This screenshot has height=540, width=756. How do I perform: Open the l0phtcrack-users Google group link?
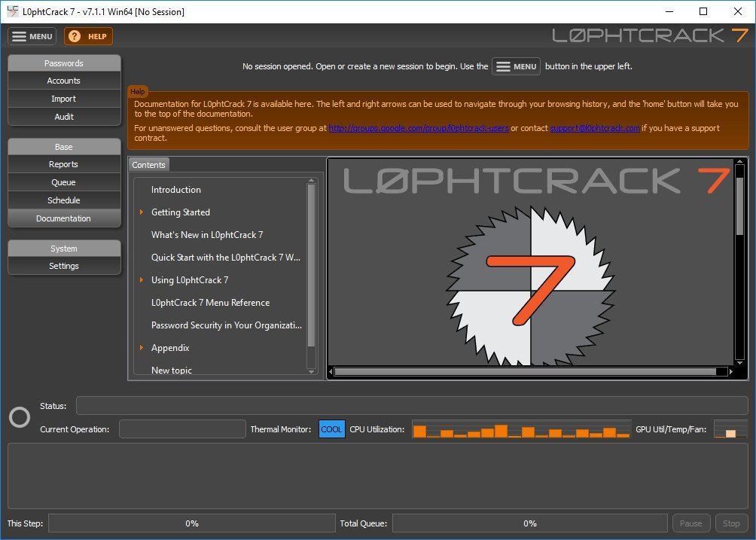418,128
